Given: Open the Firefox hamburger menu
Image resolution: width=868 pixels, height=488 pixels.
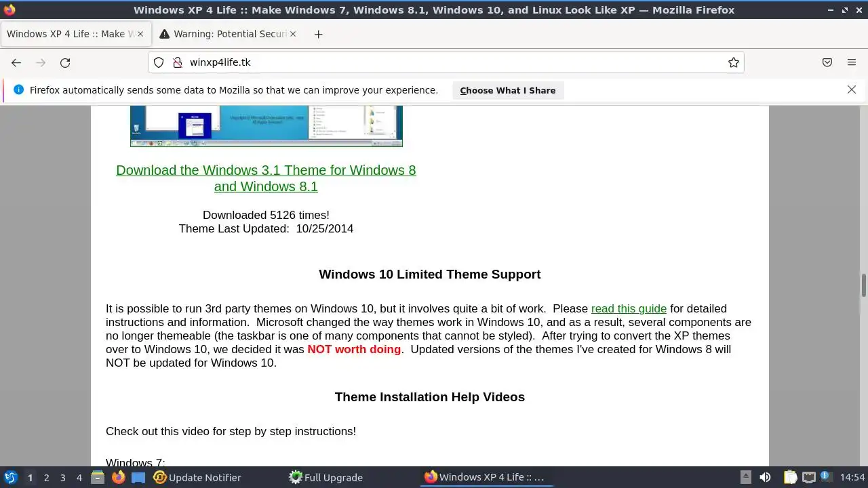Looking at the screenshot, I should pyautogui.click(x=852, y=62).
